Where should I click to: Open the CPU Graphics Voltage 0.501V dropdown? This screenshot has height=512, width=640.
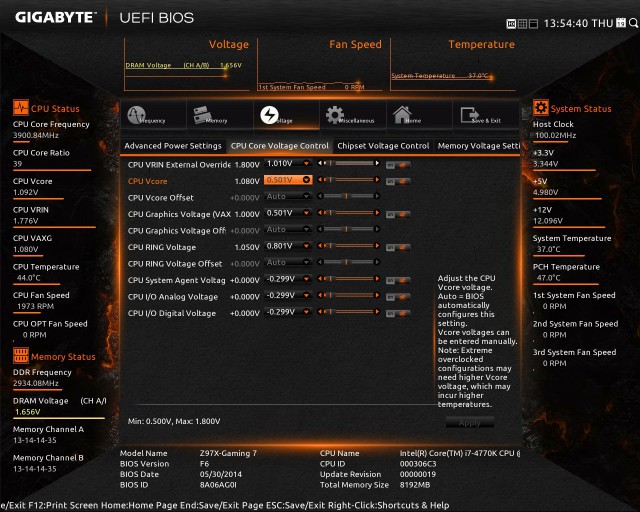[288, 213]
